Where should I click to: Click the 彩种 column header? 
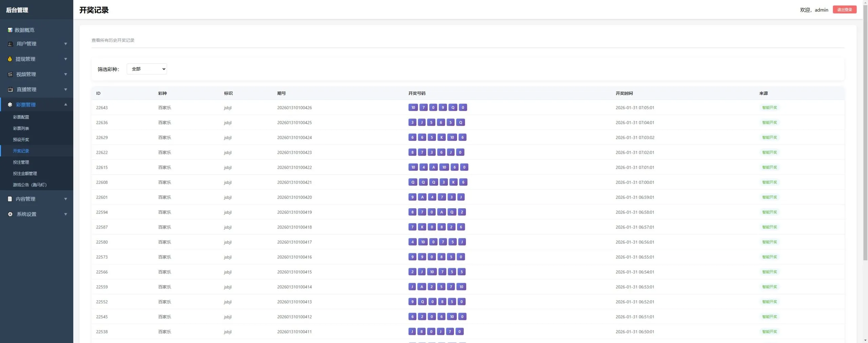click(162, 93)
